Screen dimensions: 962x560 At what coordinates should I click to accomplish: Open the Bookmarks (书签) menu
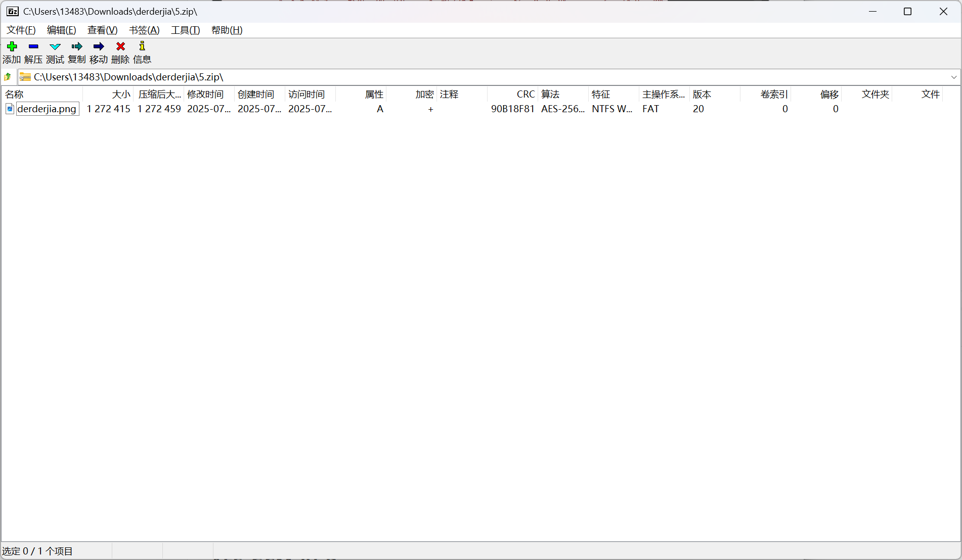click(144, 30)
